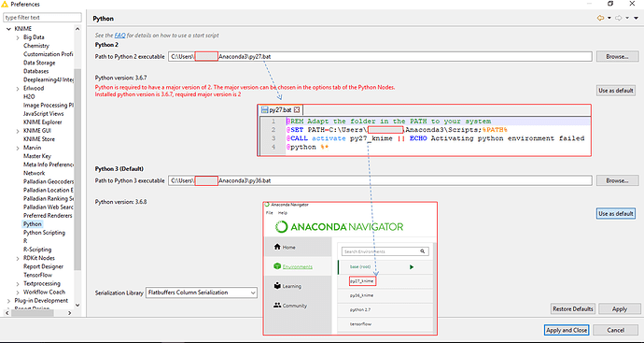Select Report Designer preference page
This screenshot has width=644, height=343.
point(43,266)
